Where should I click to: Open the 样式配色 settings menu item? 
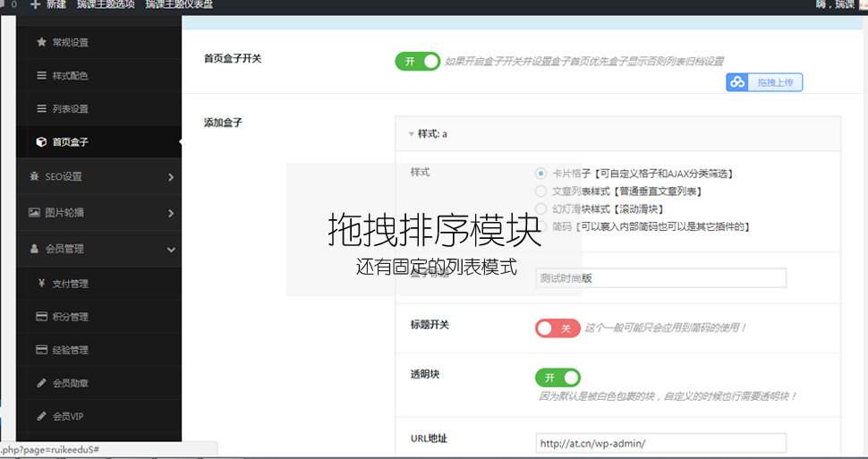[x=70, y=76]
